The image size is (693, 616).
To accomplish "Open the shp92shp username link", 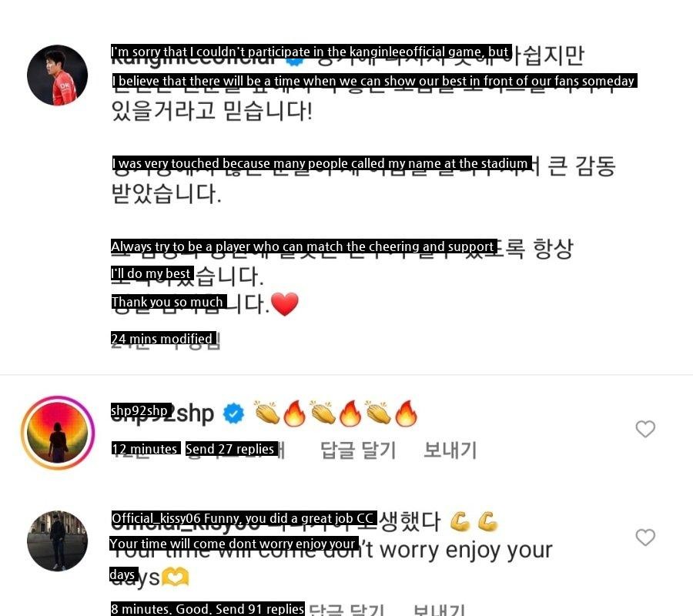I will [x=162, y=413].
